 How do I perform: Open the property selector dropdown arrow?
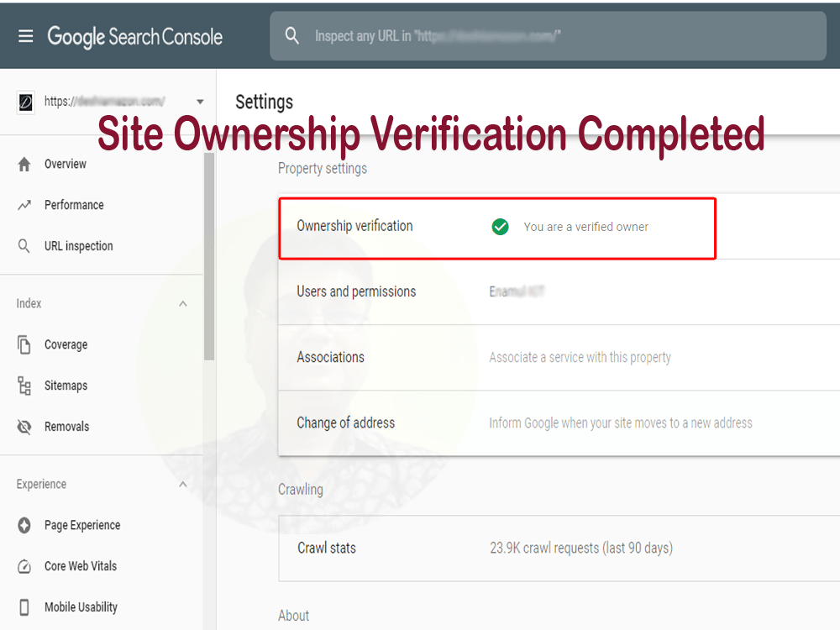(200, 102)
